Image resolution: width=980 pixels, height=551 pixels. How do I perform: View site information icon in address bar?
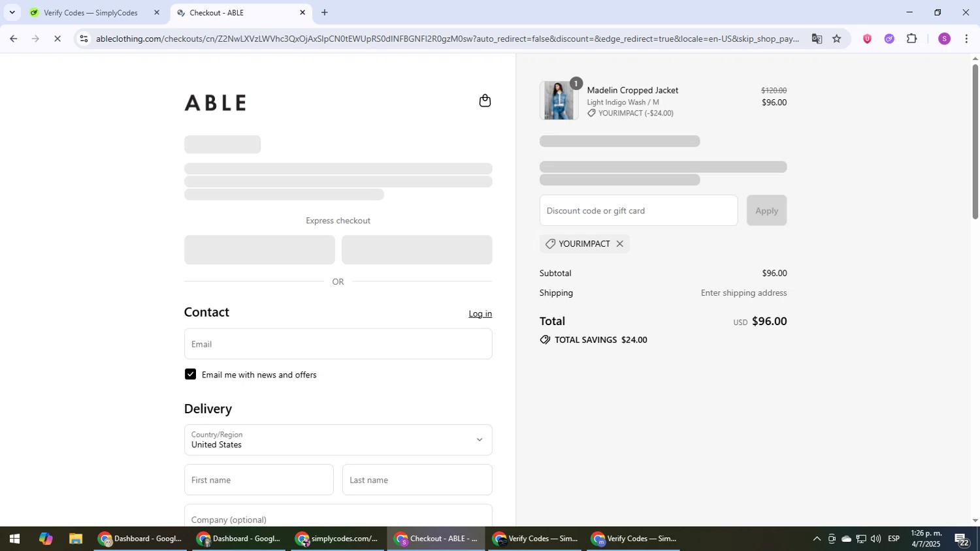pos(84,39)
